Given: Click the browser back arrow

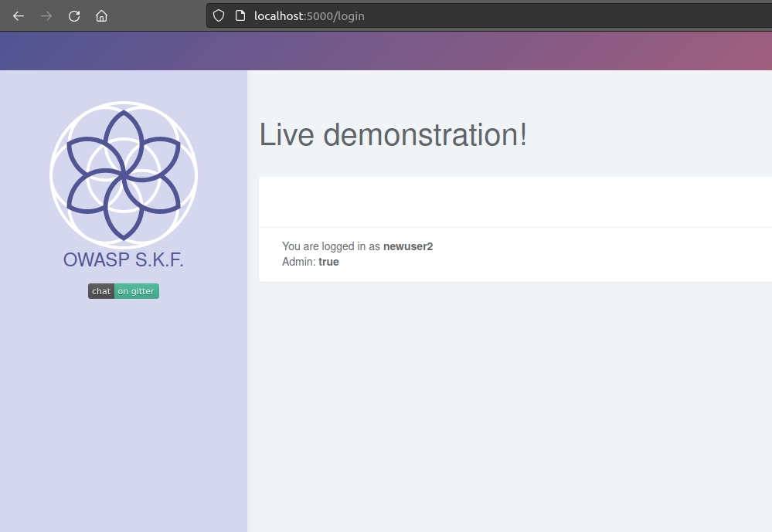Looking at the screenshot, I should [19, 15].
